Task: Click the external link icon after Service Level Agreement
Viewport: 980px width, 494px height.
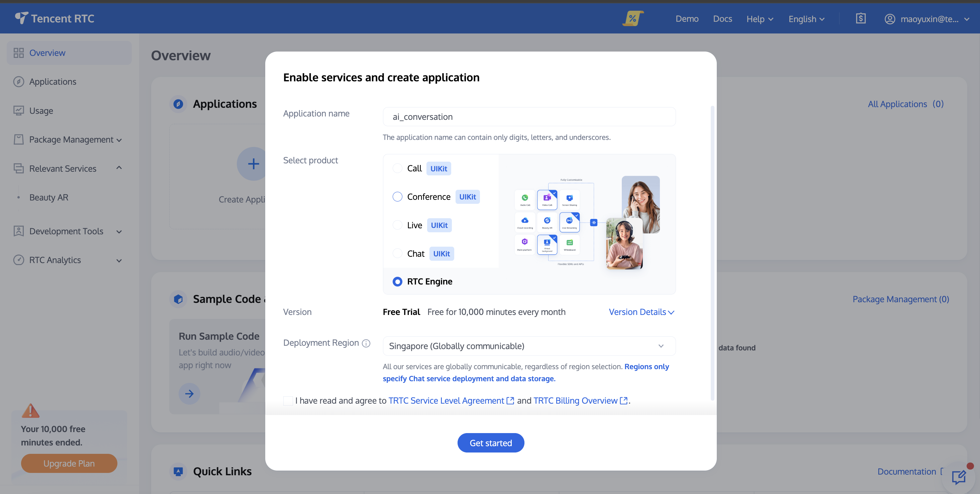Action: point(510,401)
